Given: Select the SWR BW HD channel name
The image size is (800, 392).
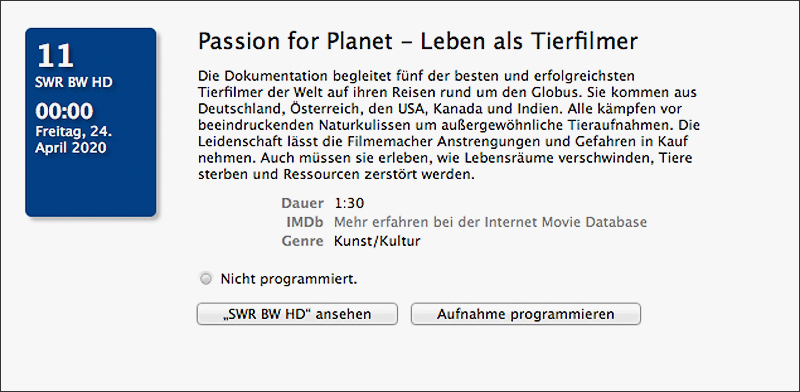Looking at the screenshot, I should 73,83.
